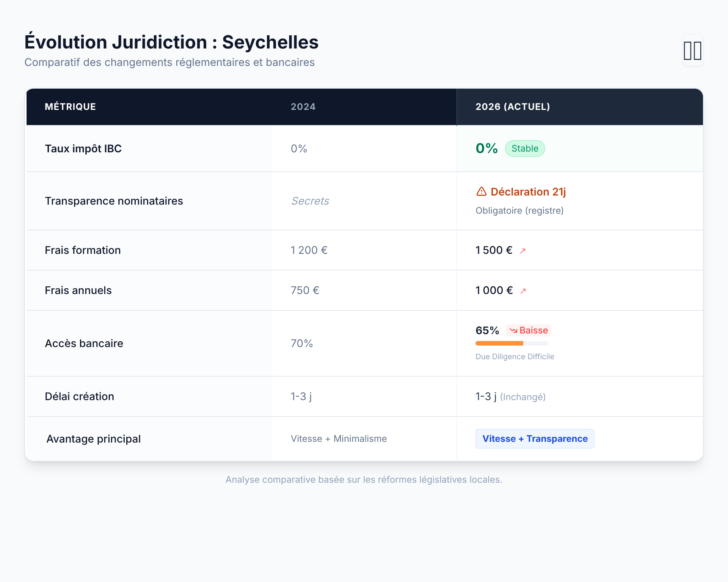Click the orange Accès bancaire progress bar
The width and height of the screenshot is (728, 582).
click(499, 343)
